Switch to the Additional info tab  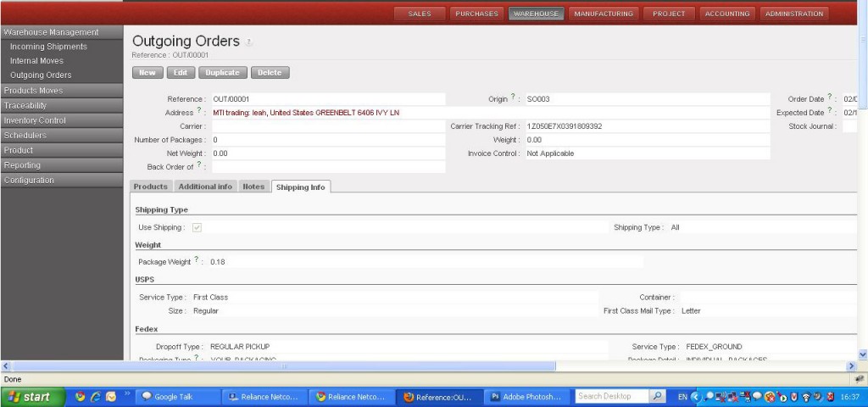coord(205,187)
